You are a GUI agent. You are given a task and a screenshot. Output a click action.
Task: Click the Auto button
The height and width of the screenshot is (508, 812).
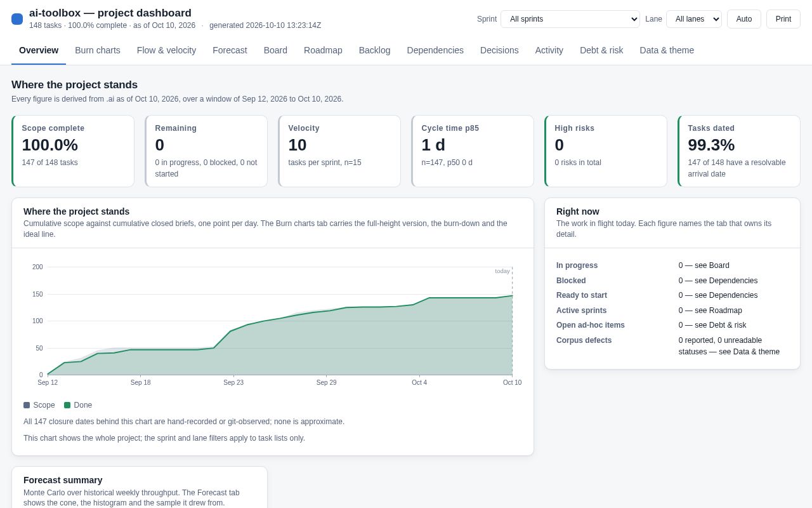point(744,19)
